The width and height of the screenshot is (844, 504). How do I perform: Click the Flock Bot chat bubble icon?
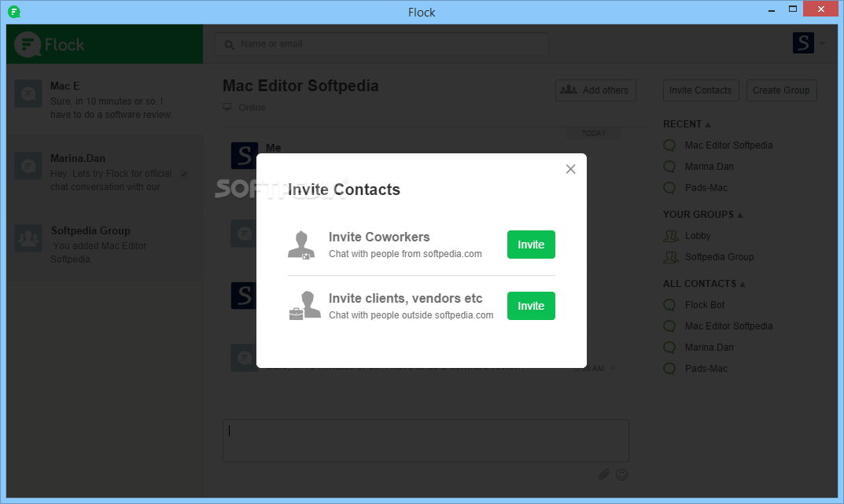(x=669, y=306)
